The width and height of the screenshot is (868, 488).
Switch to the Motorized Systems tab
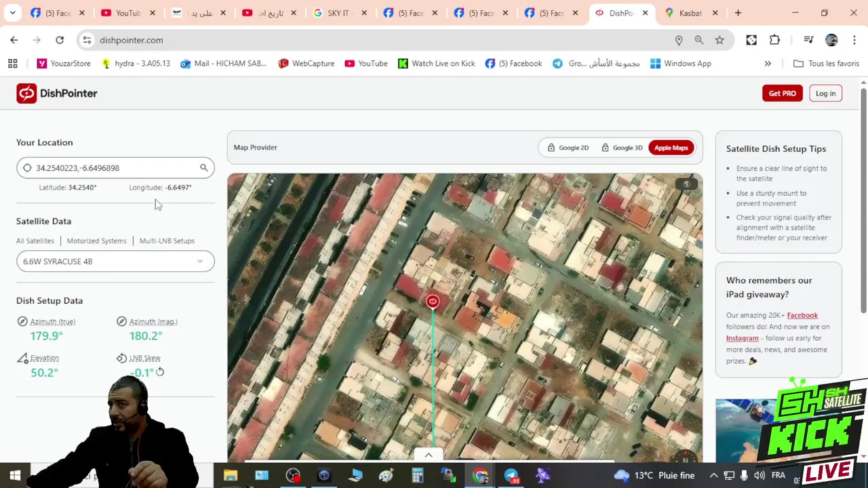click(96, 241)
